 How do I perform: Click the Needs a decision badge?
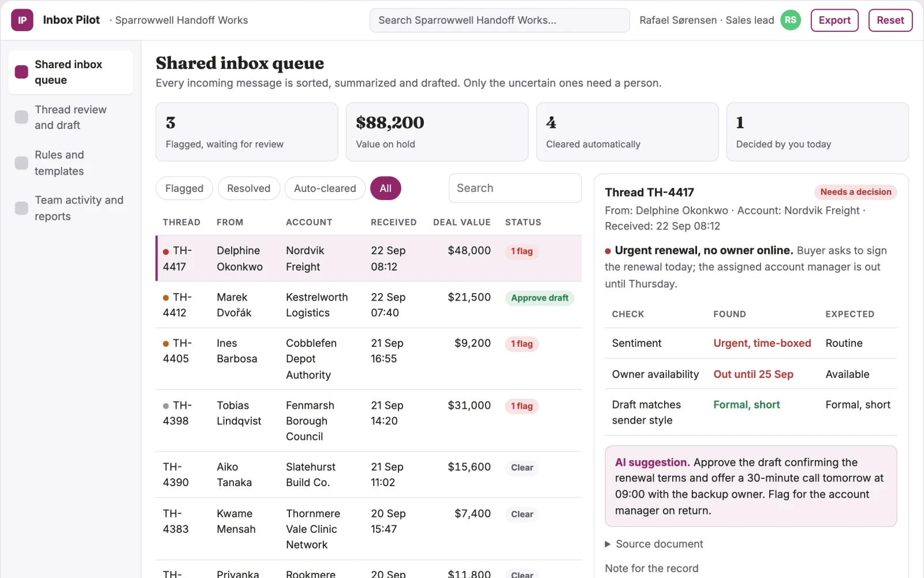(x=856, y=192)
